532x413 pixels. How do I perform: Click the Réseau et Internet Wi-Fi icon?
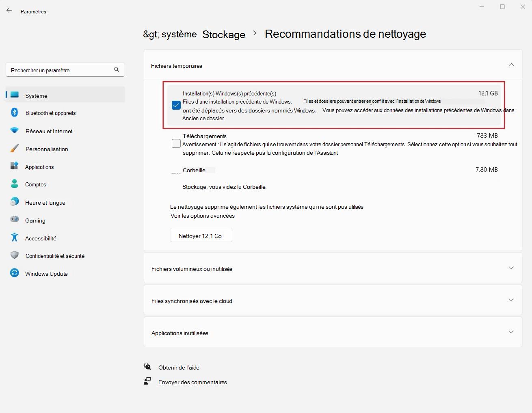(x=15, y=131)
